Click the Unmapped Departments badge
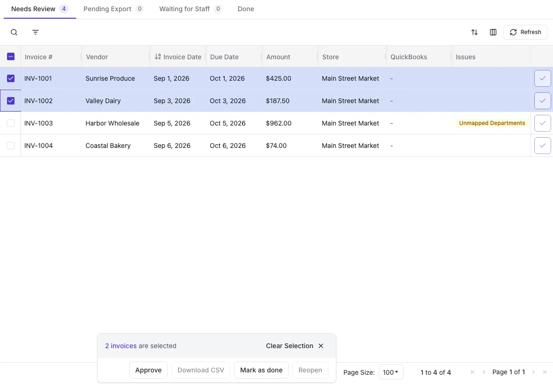The width and height of the screenshot is (553, 392). pyautogui.click(x=492, y=123)
